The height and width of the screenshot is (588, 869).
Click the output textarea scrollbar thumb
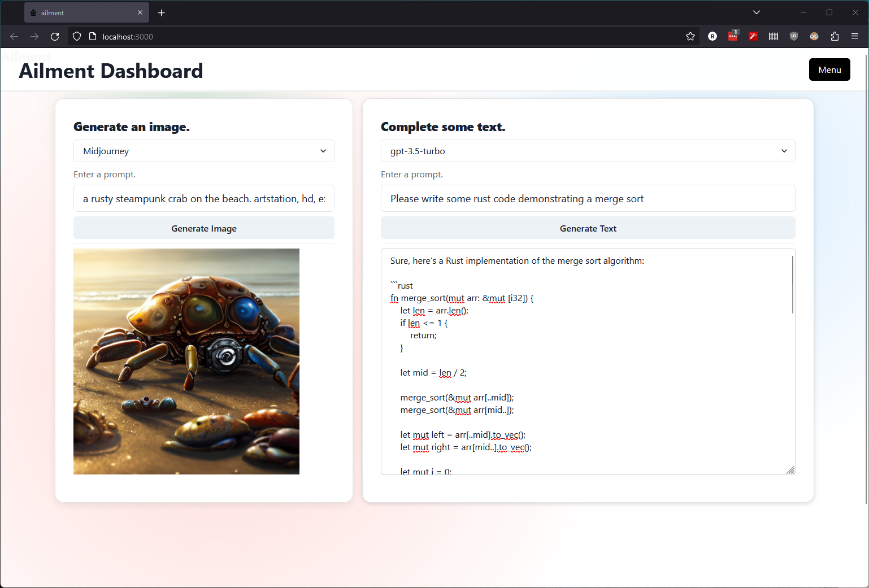tap(793, 284)
